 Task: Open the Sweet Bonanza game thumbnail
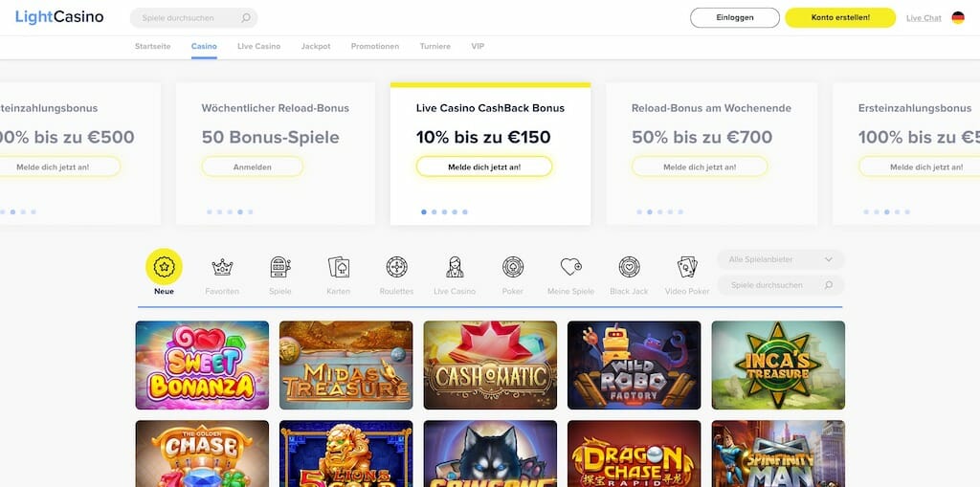[x=202, y=365]
